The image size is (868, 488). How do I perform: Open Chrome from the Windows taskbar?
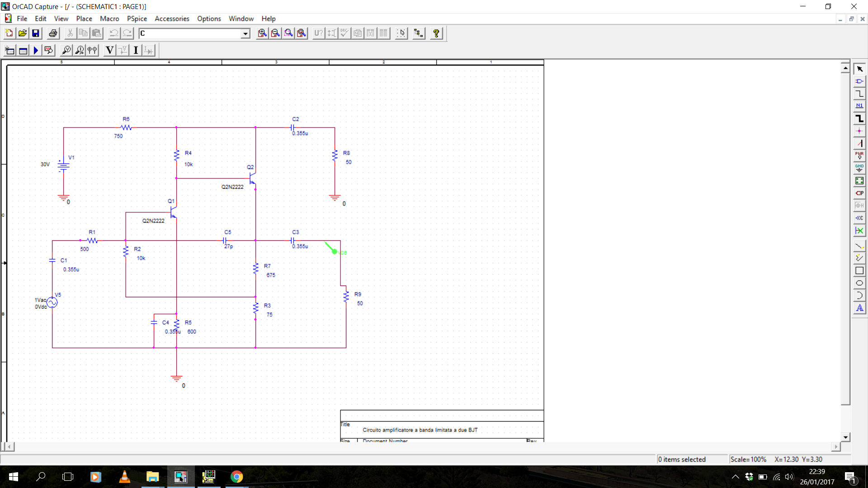pyautogui.click(x=236, y=477)
